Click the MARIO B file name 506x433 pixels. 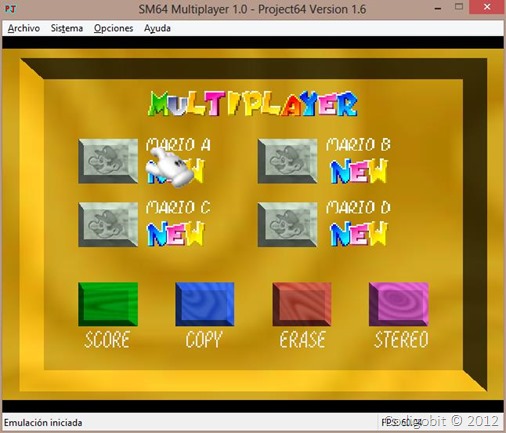click(x=358, y=145)
